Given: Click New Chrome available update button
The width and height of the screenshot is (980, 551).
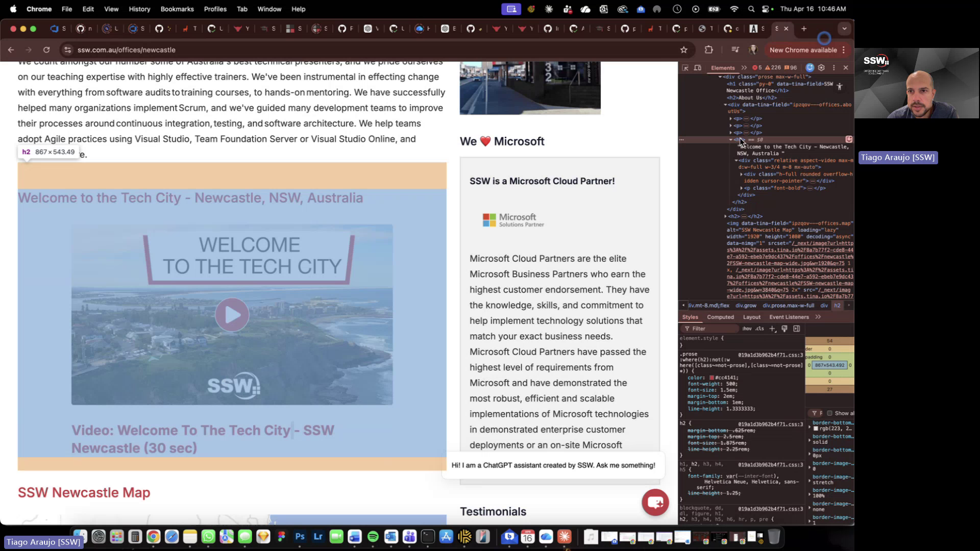Looking at the screenshot, I should pos(803,50).
